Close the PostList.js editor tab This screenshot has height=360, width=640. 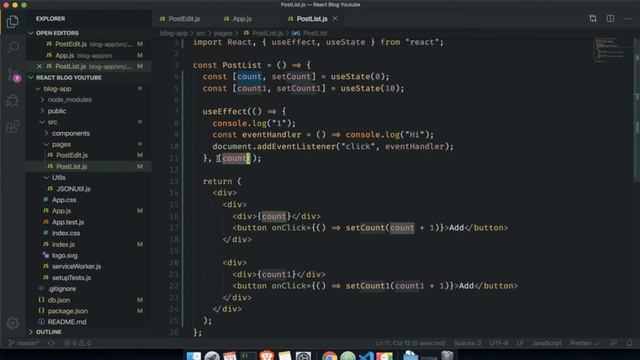335,19
